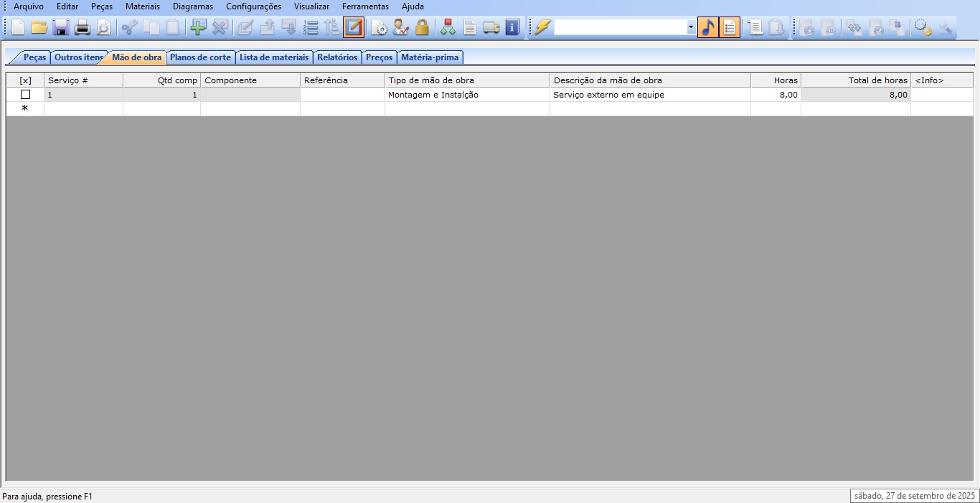
Task: Toggle the music note sound button
Action: coord(707,28)
